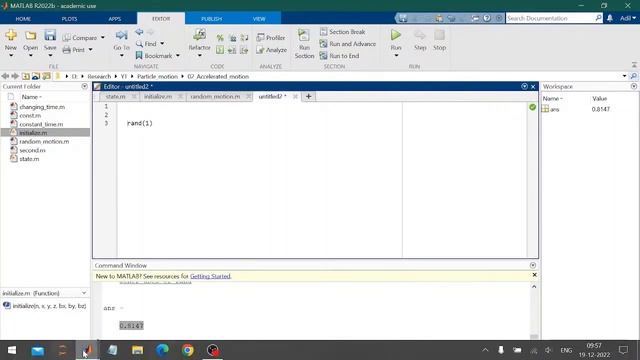Click the Windows Start button
Image resolution: width=640 pixels, height=360 pixels.
tap(12, 350)
